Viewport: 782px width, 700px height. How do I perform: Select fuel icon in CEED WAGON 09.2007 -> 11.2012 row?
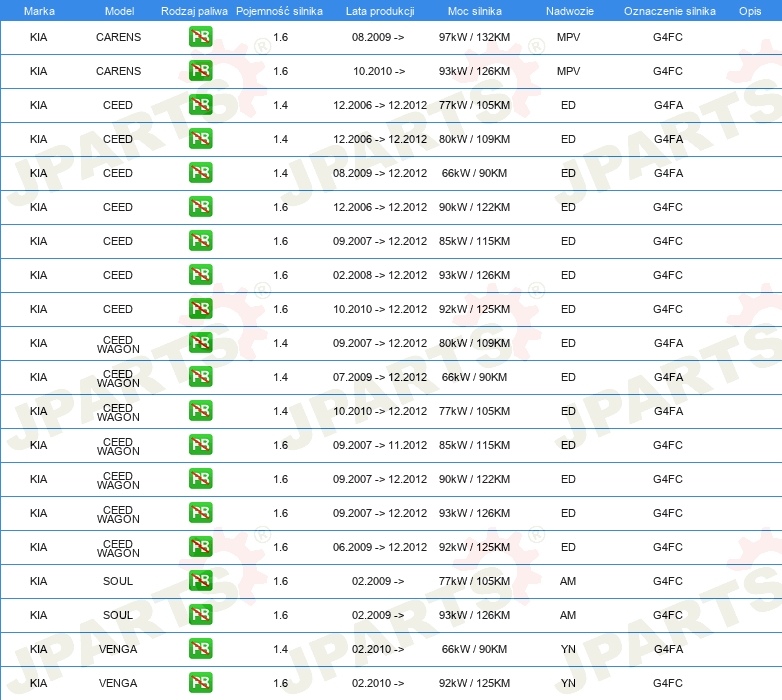click(200, 445)
